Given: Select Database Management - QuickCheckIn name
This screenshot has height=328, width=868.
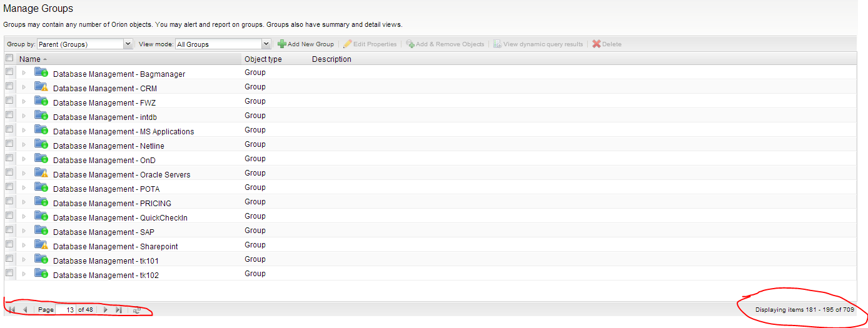Looking at the screenshot, I should (120, 218).
